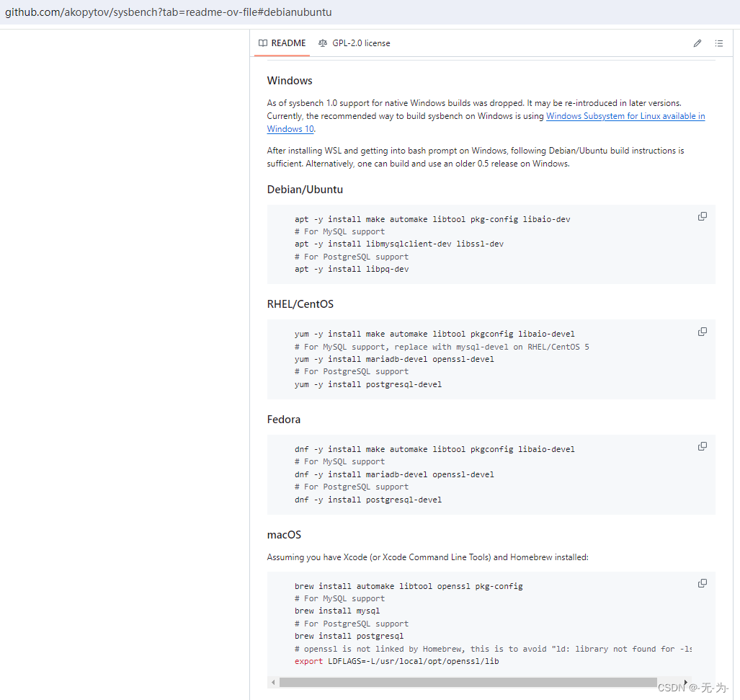
Task: Click the macOS section heading
Action: pyautogui.click(x=283, y=535)
